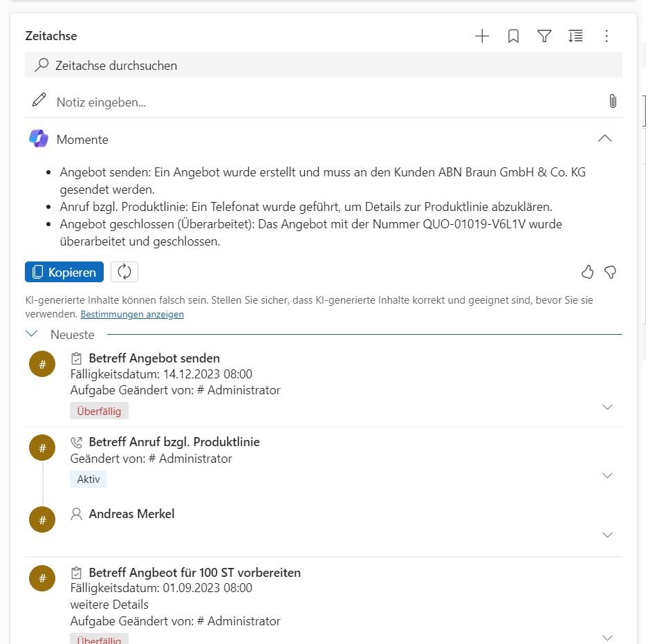Image resolution: width=659 pixels, height=644 pixels.
Task: Expand the Andreas Merkel entry
Action: [607, 535]
